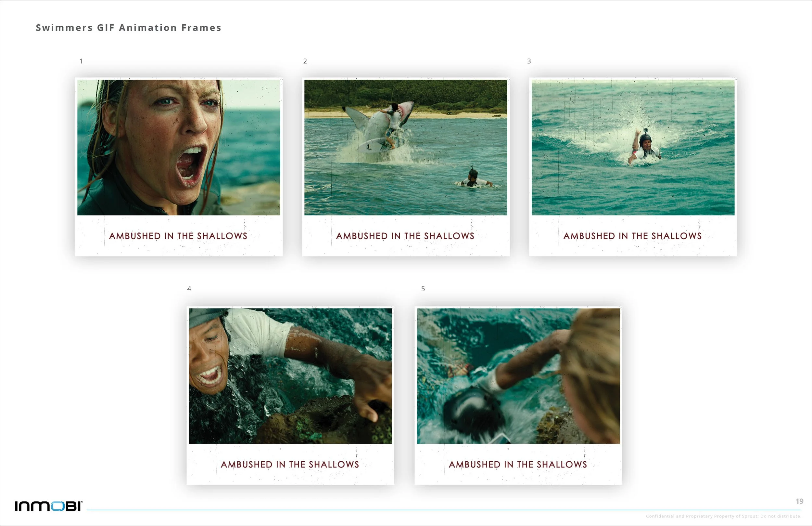Select frame 5 thumbnail of hand reaching to helmet
This screenshot has height=526, width=812.
518,376
